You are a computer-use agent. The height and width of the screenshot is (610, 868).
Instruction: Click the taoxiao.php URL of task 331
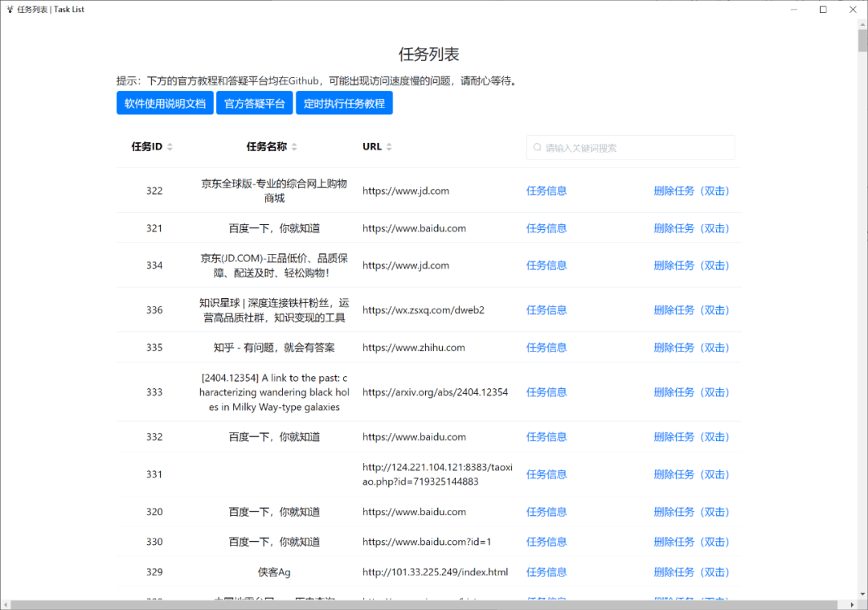point(437,475)
